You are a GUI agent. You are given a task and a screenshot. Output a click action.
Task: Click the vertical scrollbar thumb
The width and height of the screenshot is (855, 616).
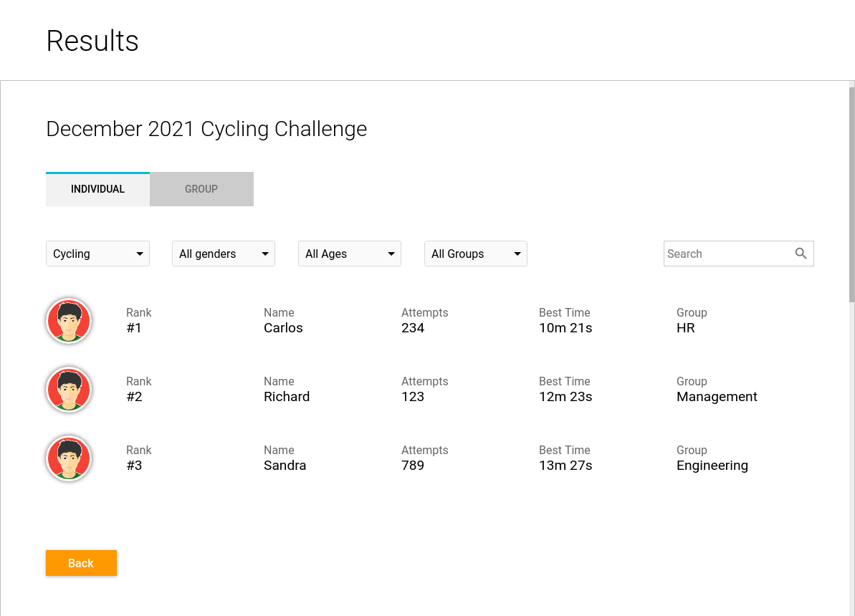pos(851,193)
